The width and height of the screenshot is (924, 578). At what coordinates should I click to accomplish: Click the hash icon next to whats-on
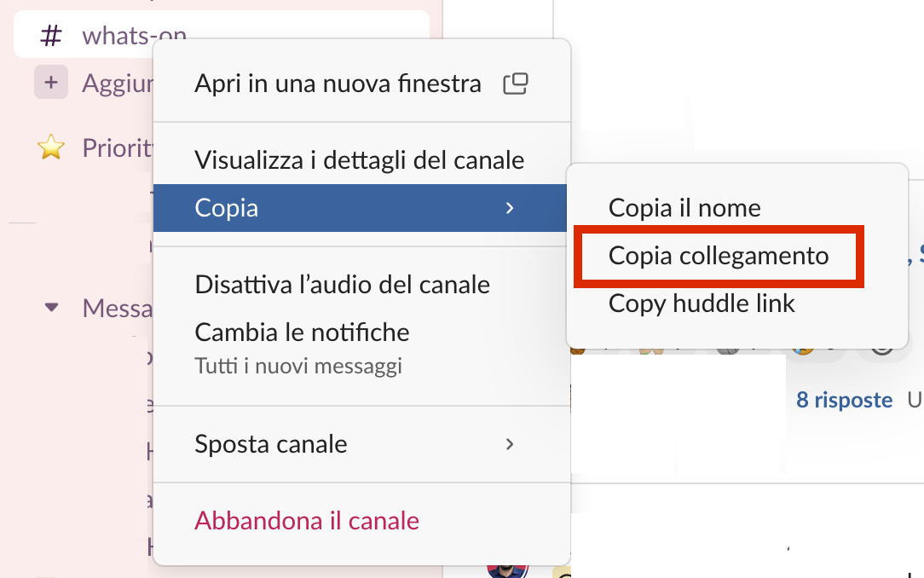[52, 36]
